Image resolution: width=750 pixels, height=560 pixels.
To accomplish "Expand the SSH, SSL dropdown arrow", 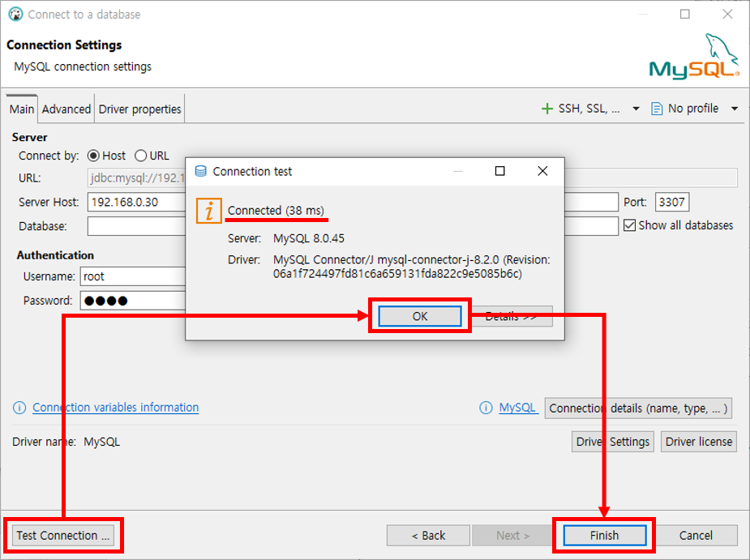I will 636,109.
